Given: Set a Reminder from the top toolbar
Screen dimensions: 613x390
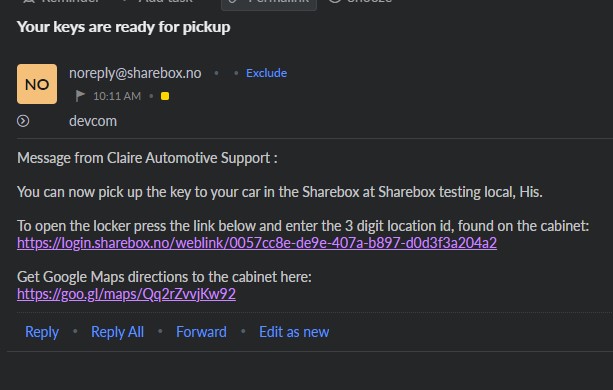Looking at the screenshot, I should 61,2.
